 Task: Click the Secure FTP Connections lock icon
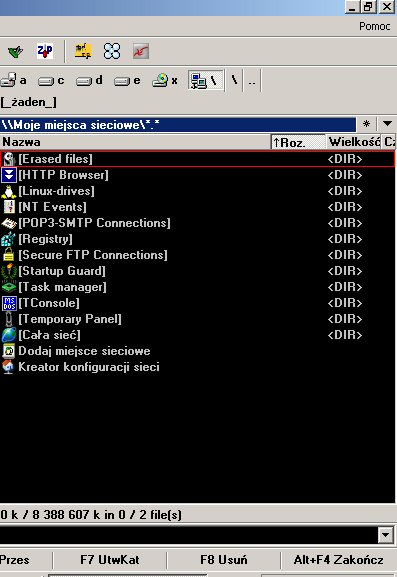tap(9, 255)
